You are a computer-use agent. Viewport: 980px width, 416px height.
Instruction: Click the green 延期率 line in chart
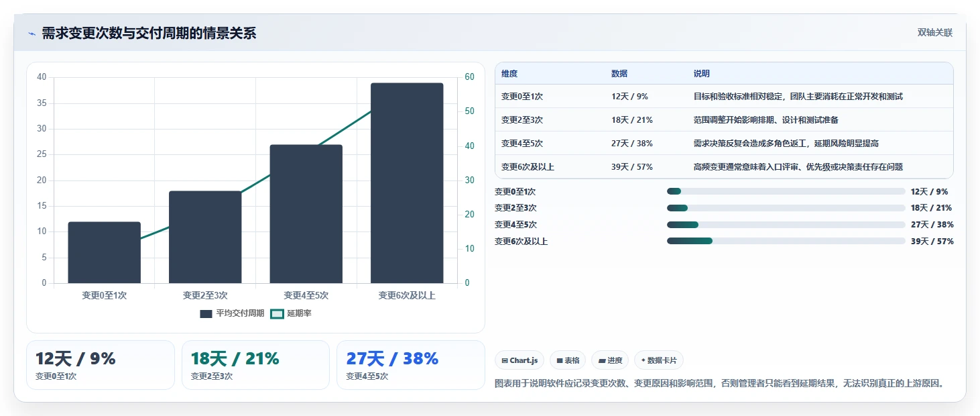255,184
